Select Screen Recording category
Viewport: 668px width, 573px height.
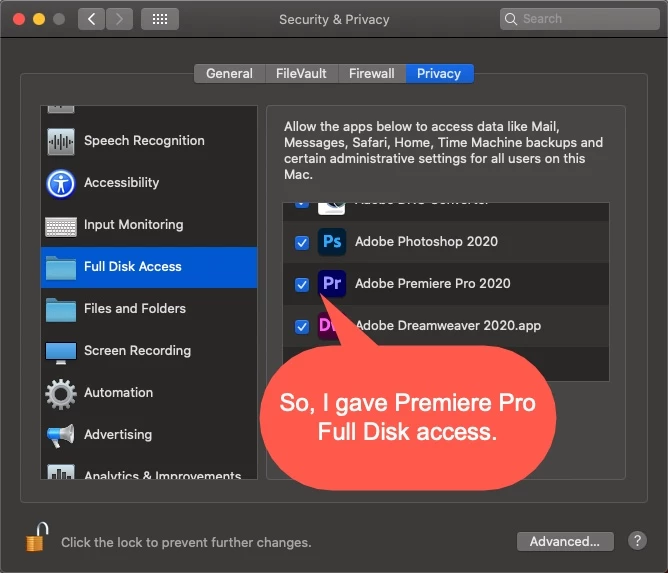tap(149, 351)
